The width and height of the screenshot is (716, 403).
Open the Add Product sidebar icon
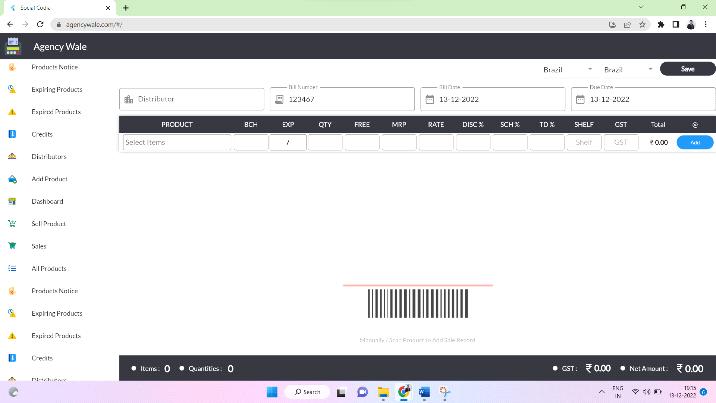pos(12,179)
